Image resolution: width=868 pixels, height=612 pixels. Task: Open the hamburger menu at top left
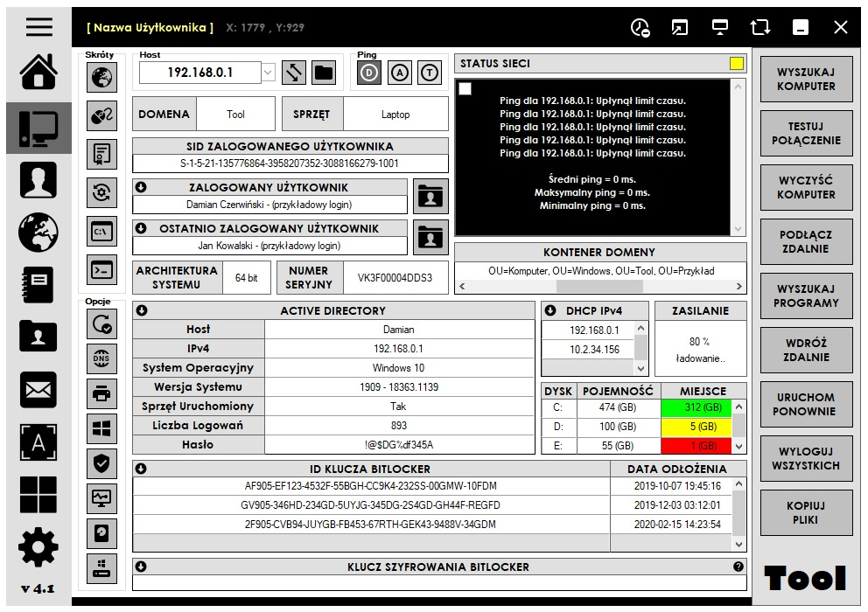click(39, 26)
